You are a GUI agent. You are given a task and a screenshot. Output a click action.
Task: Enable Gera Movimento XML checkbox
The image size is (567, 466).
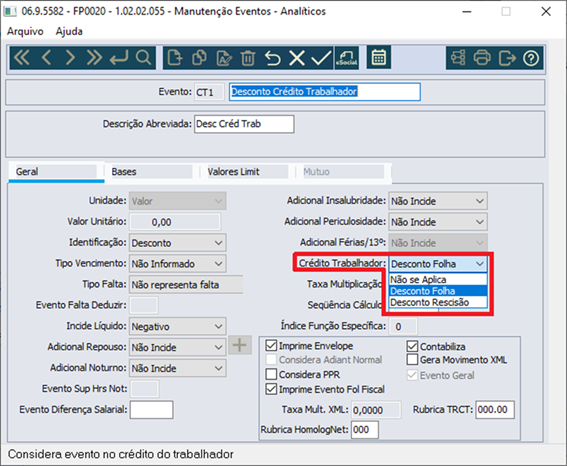pyautogui.click(x=412, y=359)
